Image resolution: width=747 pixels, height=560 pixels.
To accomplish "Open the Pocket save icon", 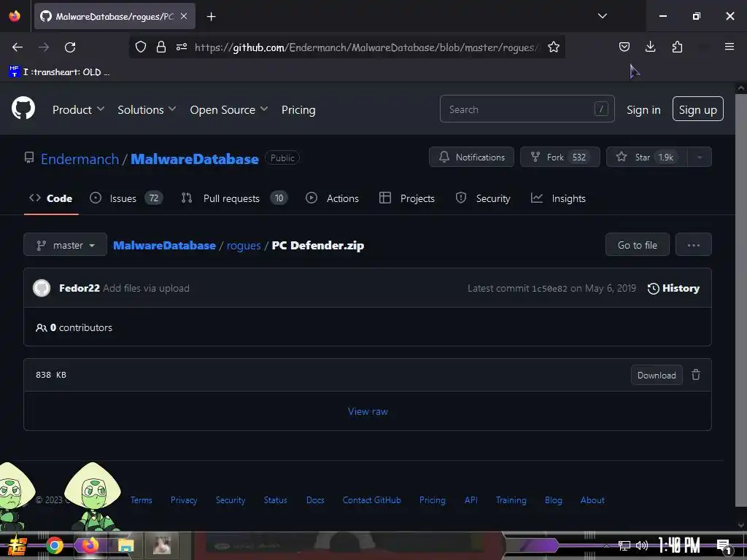I will 624,47.
